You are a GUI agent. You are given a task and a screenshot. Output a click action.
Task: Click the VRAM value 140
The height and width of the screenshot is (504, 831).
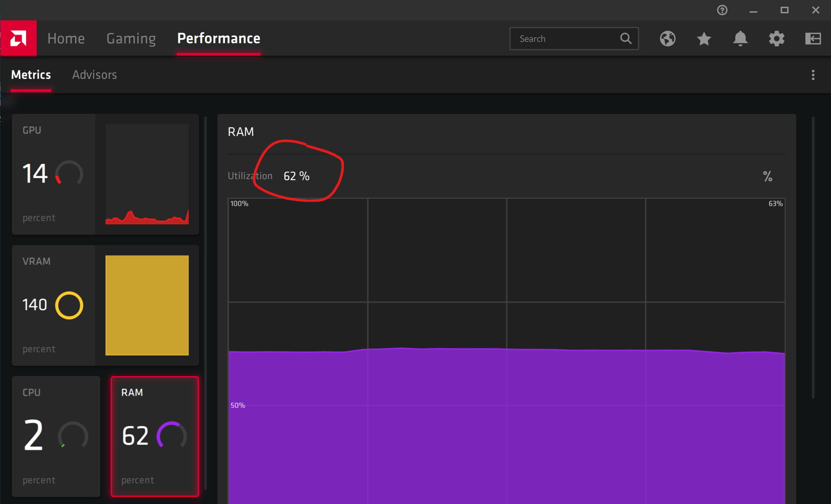(x=35, y=305)
